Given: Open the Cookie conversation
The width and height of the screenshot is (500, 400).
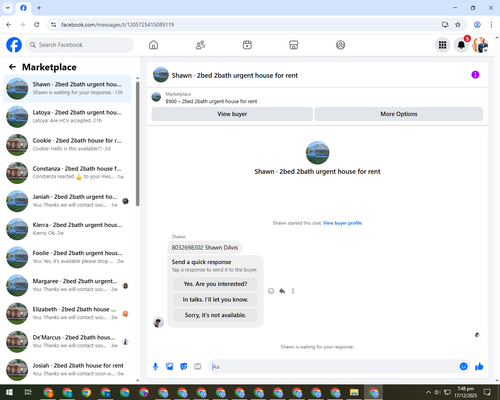Looking at the screenshot, I should [68, 145].
